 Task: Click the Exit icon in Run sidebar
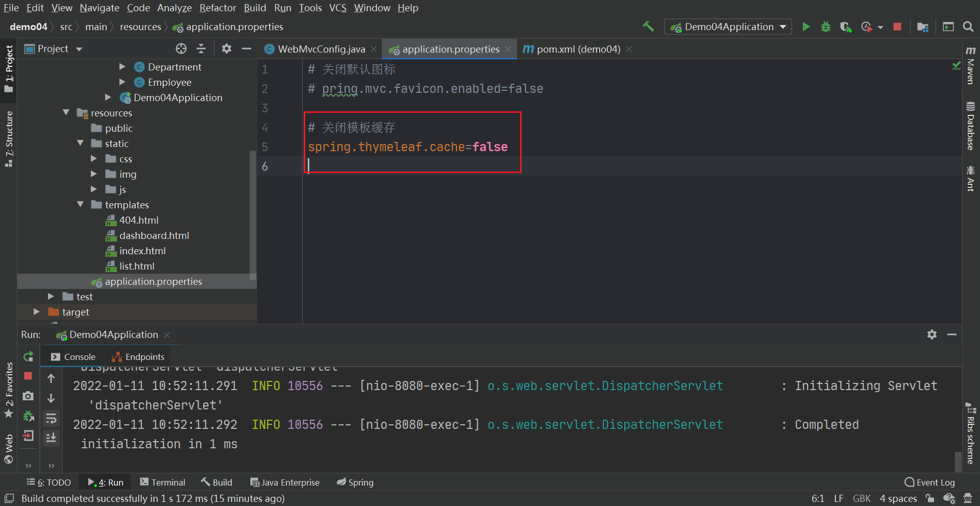point(28,436)
